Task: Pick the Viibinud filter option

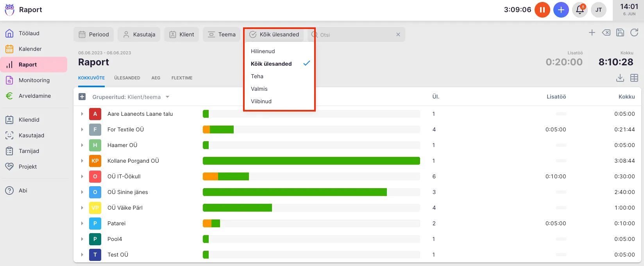Action: (x=261, y=101)
